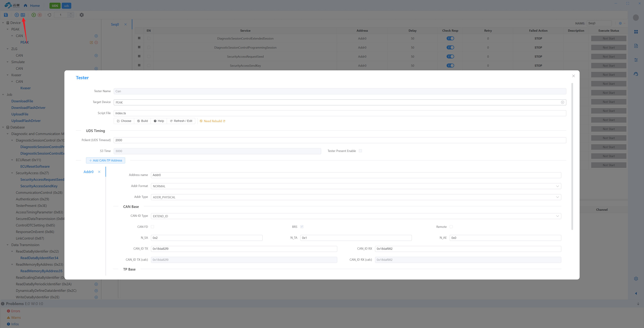Open the CAN-ID Type EXTEND_ID dropdown
644x328 pixels.
tap(356, 216)
